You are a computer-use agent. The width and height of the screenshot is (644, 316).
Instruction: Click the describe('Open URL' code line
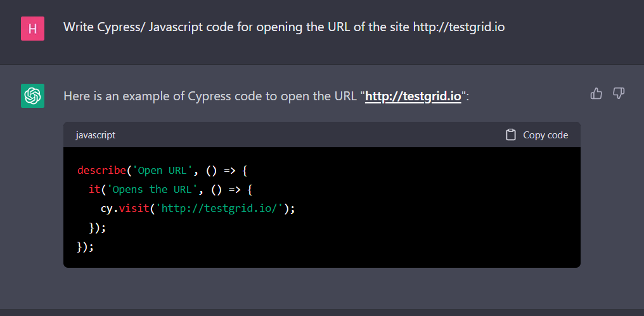(x=162, y=170)
